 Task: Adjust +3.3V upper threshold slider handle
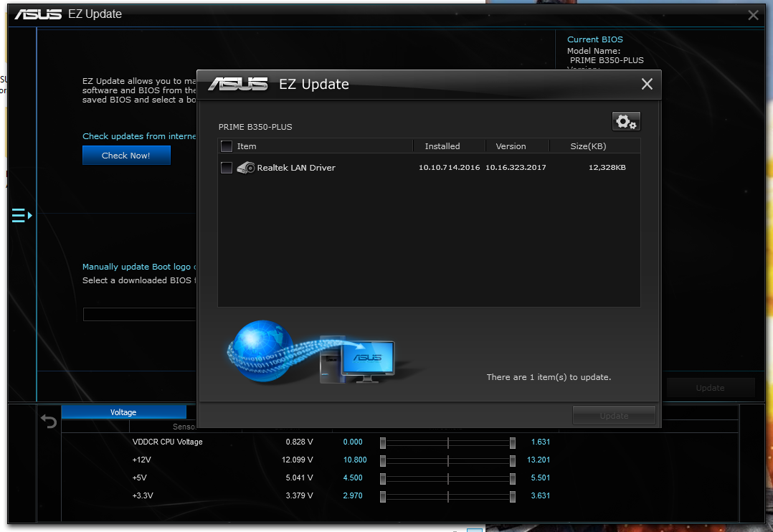click(512, 496)
